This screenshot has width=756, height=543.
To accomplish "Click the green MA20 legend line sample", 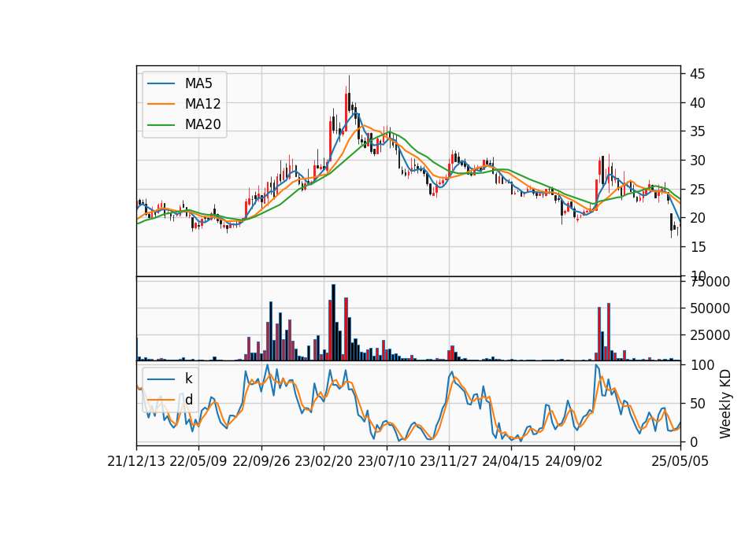I will (161, 124).
